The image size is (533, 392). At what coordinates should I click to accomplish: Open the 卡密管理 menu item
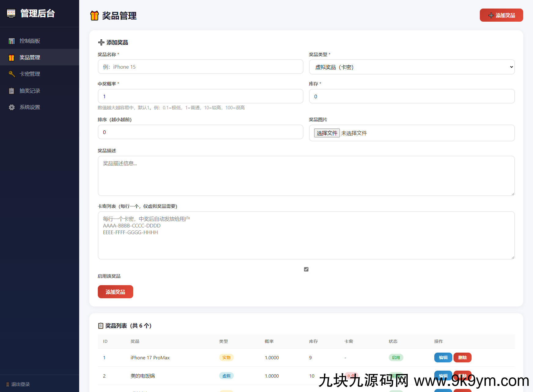coord(30,74)
